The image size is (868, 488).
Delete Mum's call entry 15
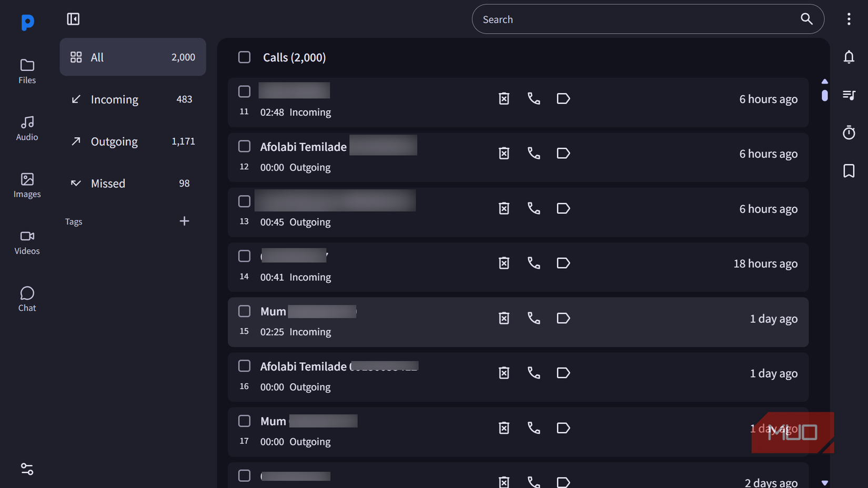coord(504,318)
